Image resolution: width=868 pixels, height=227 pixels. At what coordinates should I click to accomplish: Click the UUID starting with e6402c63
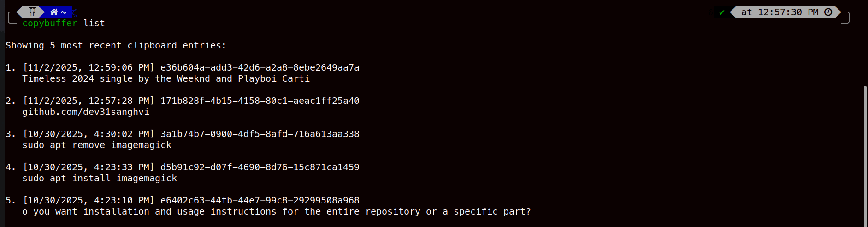point(260,201)
